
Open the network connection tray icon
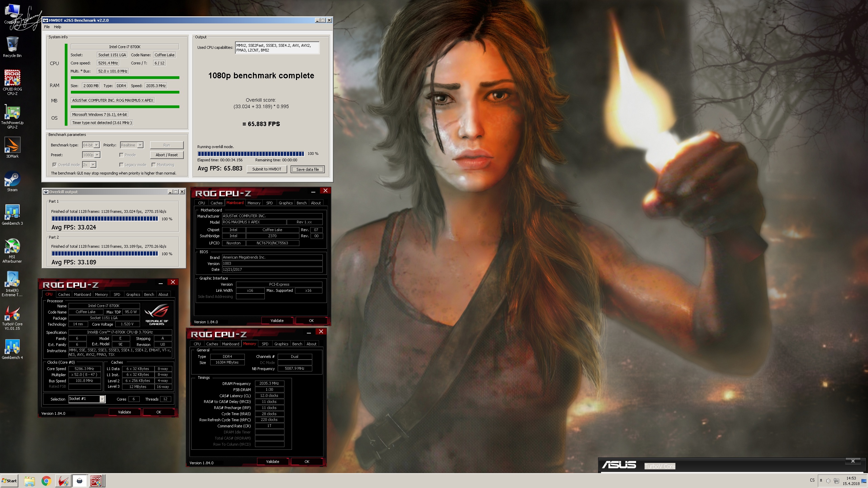click(836, 481)
